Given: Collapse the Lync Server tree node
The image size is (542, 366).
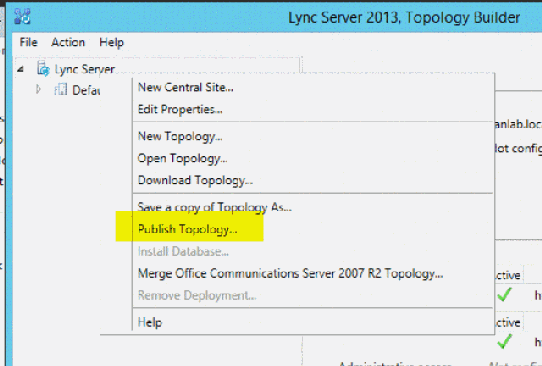Looking at the screenshot, I should [20, 69].
